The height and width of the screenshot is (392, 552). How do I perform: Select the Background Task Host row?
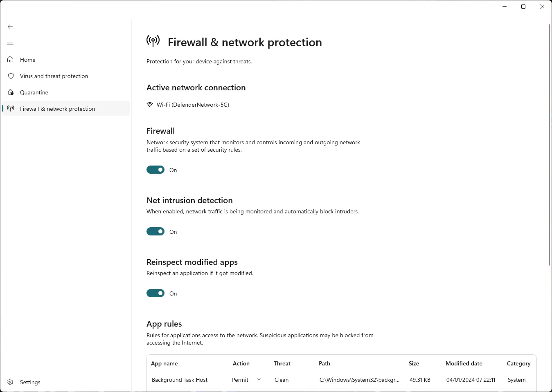coord(342,380)
